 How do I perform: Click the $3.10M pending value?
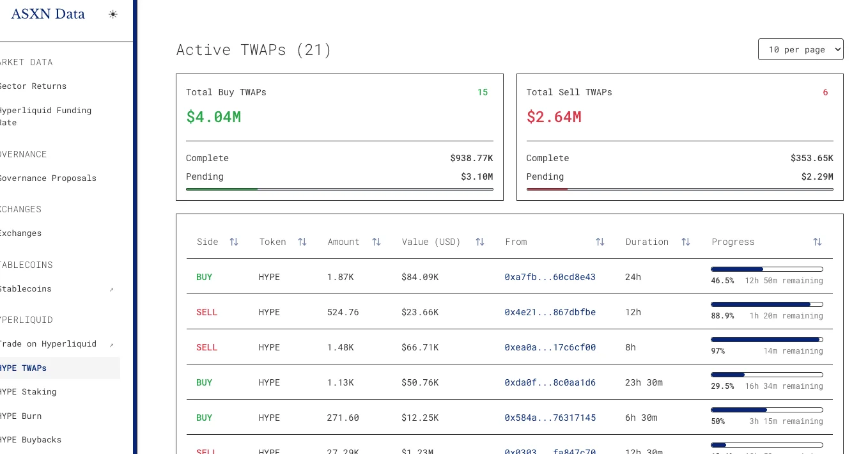[477, 176]
